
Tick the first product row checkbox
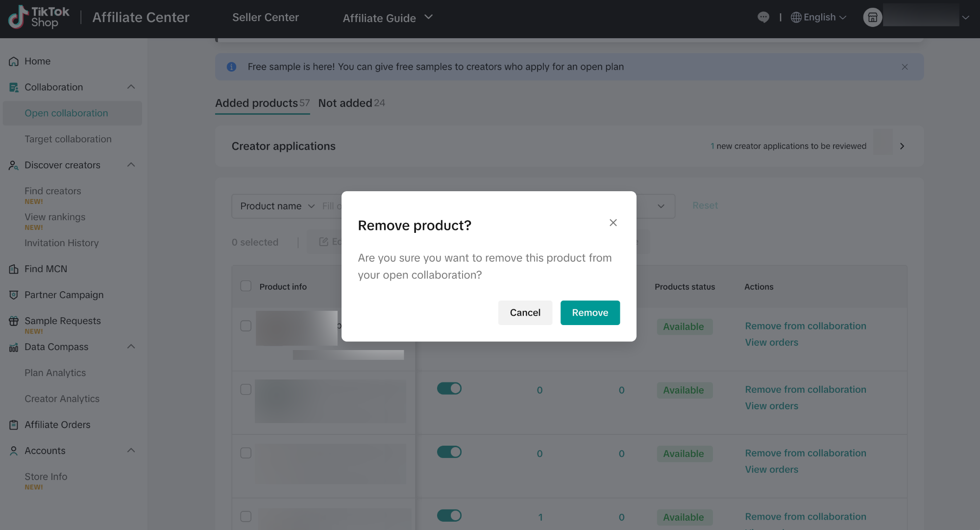(246, 326)
